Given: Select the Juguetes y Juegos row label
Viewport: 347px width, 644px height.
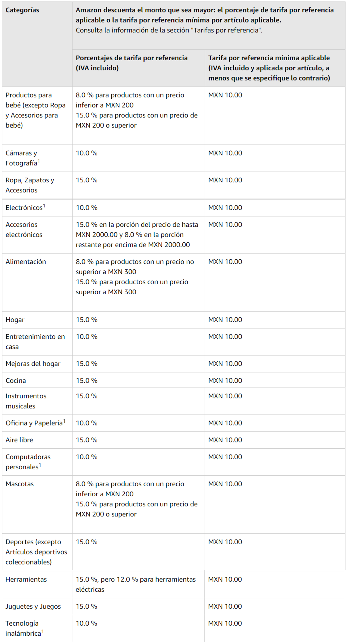Looking at the screenshot, I should point(33,607).
